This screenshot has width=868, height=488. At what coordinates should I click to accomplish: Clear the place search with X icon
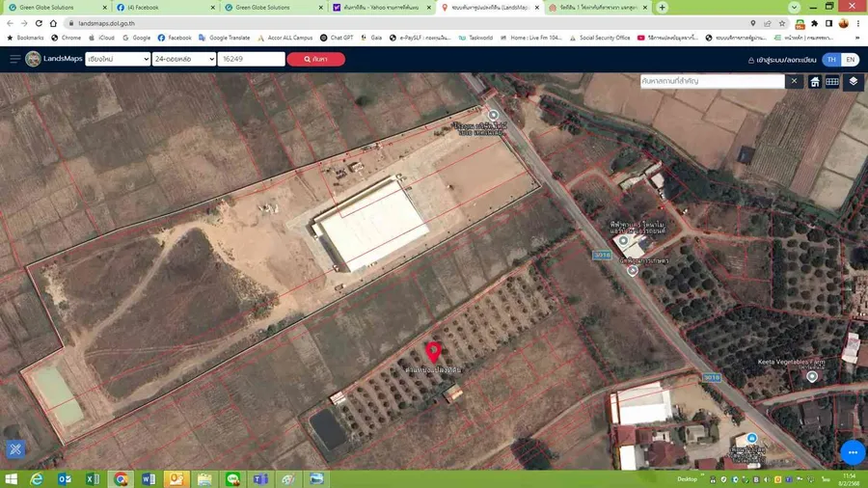[794, 81]
